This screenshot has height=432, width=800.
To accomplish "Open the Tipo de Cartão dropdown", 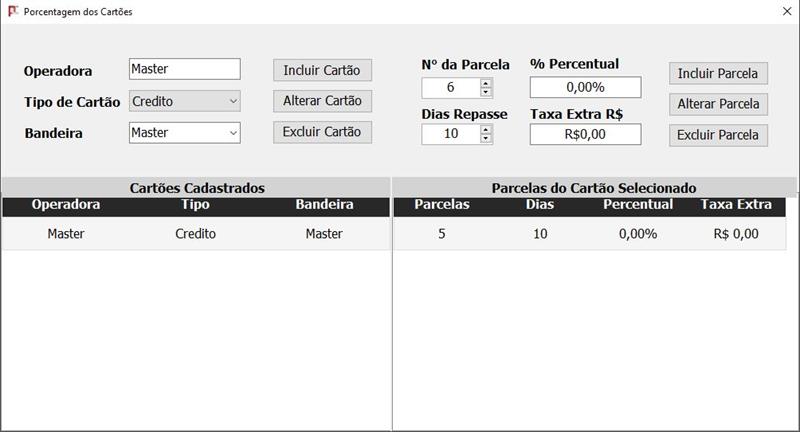I will pos(185,101).
